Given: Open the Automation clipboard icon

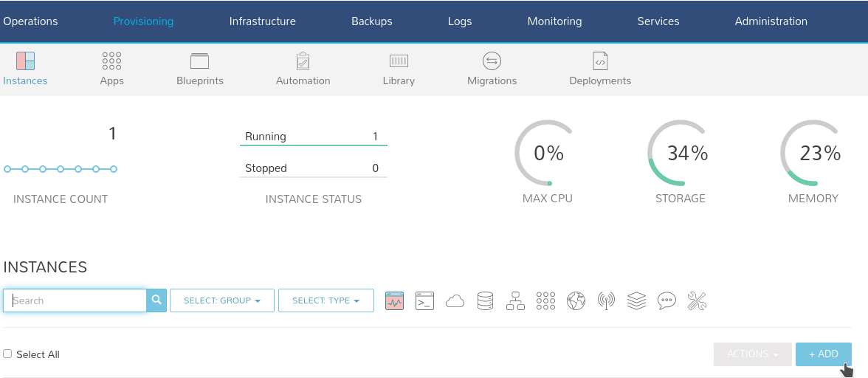Looking at the screenshot, I should (x=303, y=61).
